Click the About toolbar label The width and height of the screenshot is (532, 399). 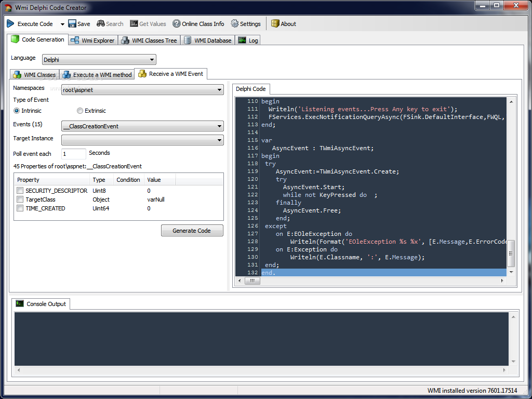tap(288, 24)
